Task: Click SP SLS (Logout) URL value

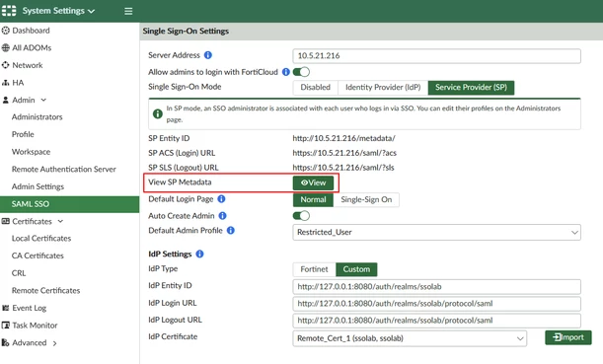Action: tap(343, 168)
